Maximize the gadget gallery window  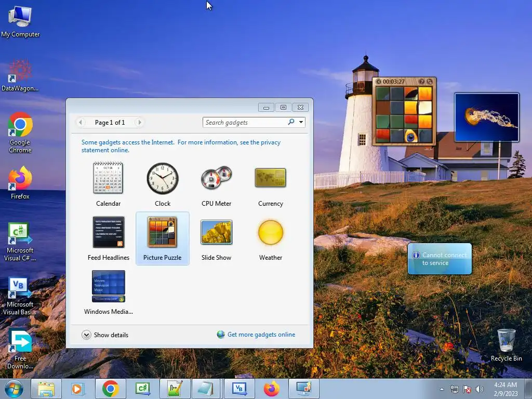(x=283, y=108)
